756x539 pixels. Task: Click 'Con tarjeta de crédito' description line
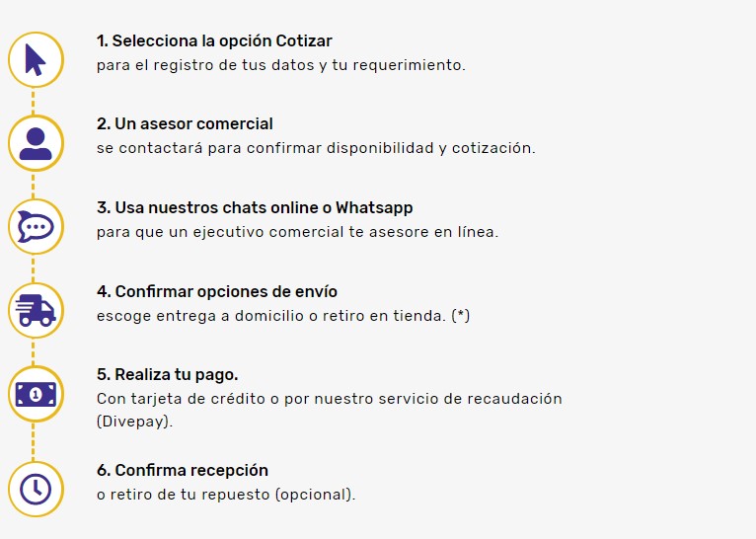tap(330, 399)
